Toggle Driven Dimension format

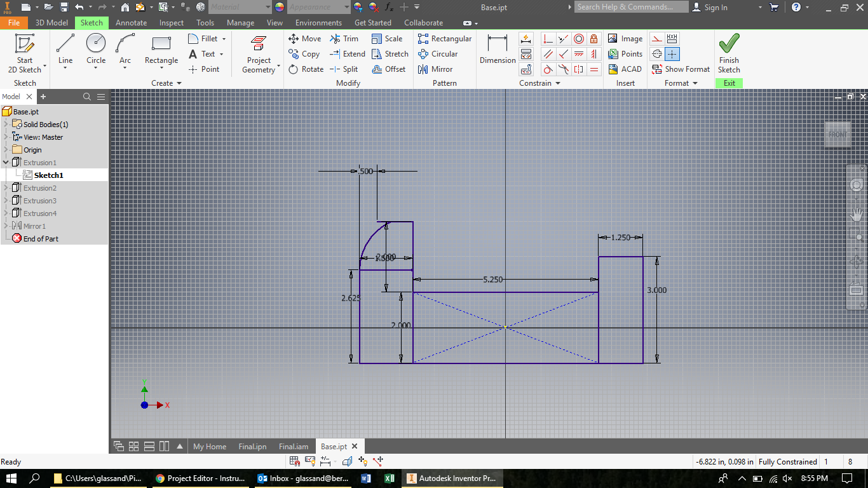coord(672,39)
